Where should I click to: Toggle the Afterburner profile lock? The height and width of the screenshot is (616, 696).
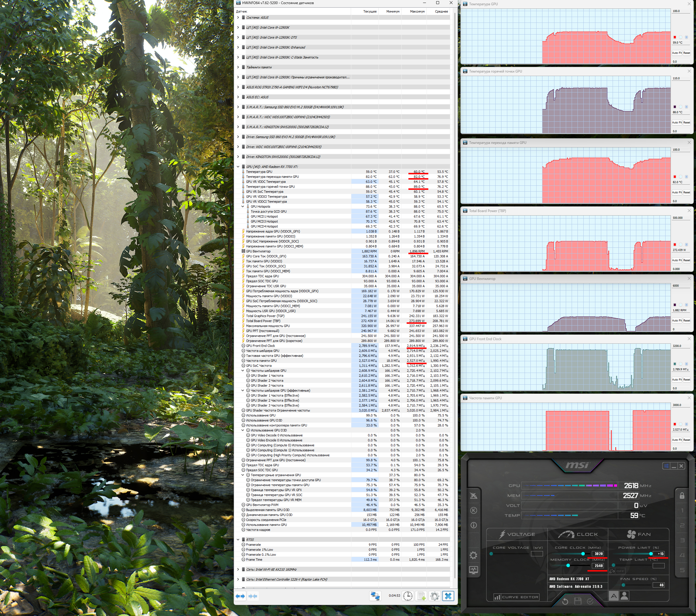coord(682,496)
